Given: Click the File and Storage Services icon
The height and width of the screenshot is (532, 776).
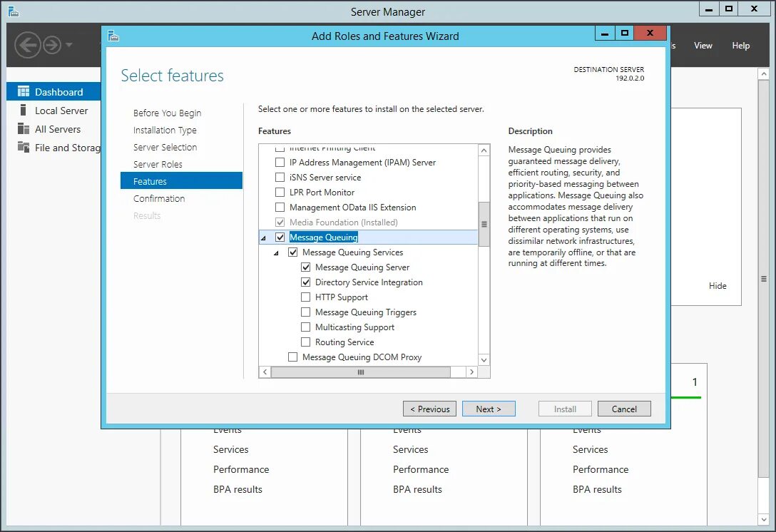Looking at the screenshot, I should (24, 147).
